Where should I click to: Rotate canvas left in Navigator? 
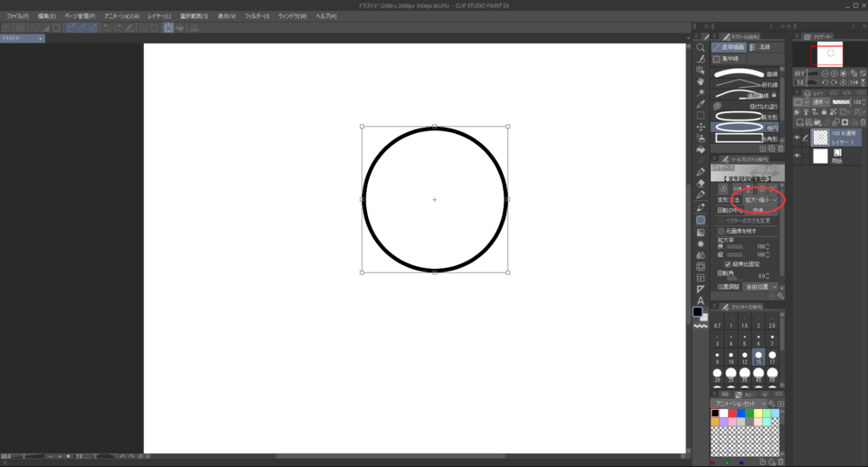click(825, 82)
